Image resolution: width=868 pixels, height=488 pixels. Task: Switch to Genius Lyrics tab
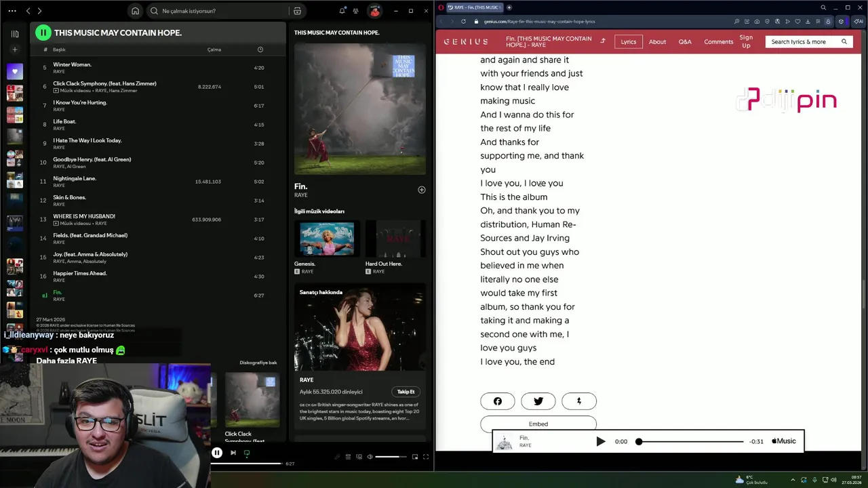click(629, 41)
